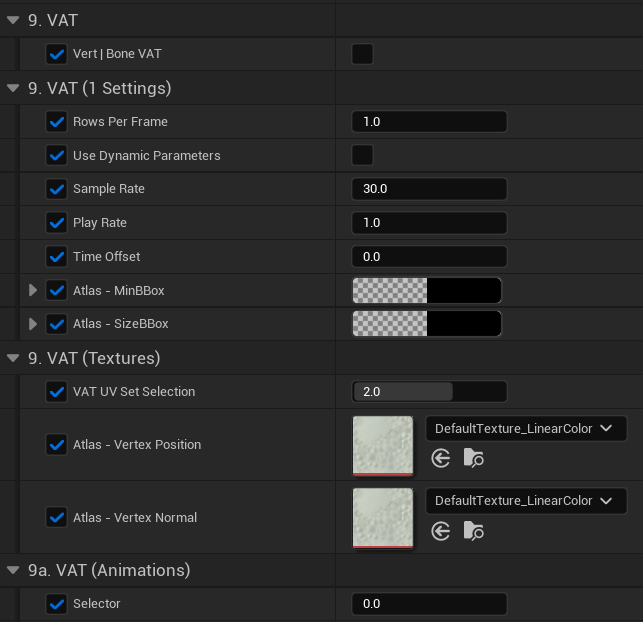
Task: Collapse the 9. VAT (Textures) section
Action: tap(13, 358)
